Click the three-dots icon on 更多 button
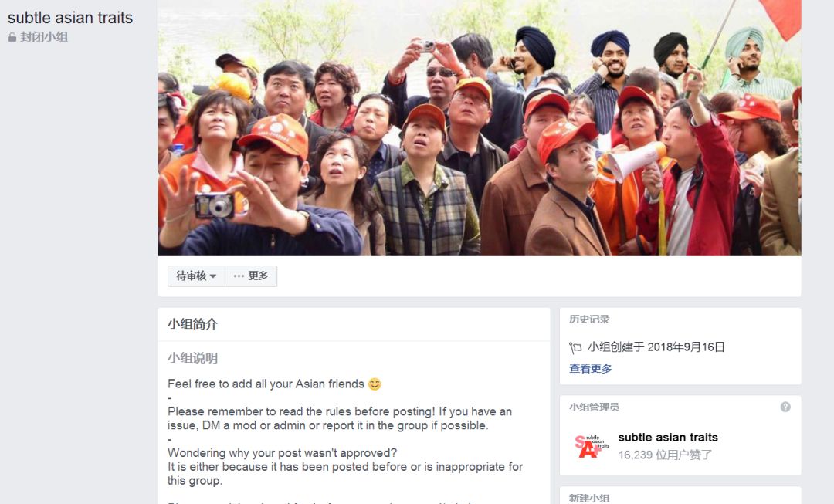This screenshot has height=504, width=834. click(239, 276)
